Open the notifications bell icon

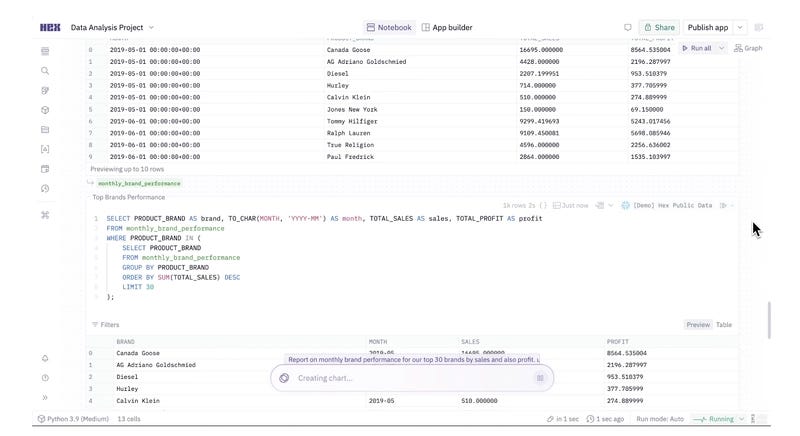click(x=45, y=358)
